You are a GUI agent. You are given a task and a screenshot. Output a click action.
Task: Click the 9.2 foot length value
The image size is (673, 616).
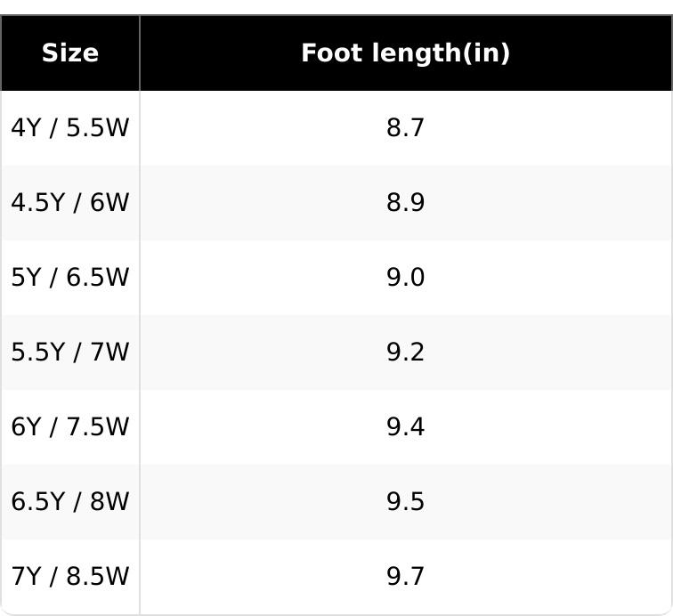click(x=405, y=352)
